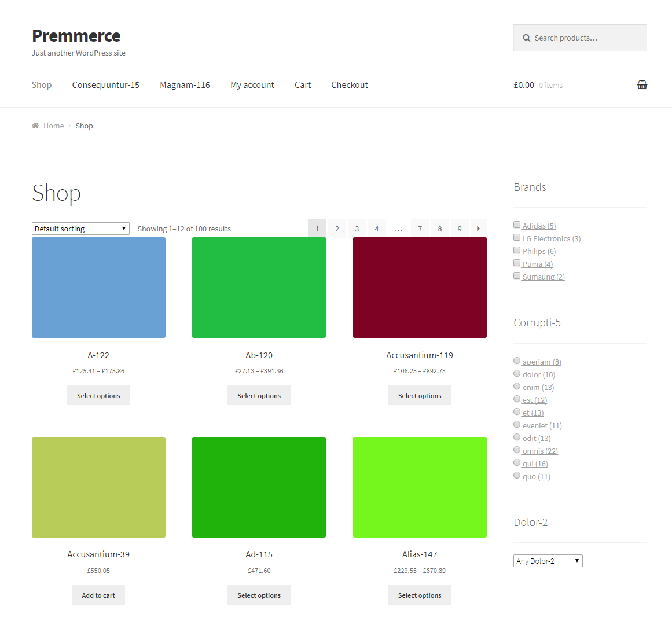672x625 pixels.
Task: Check the LG Electronics brand checkbox
Action: click(517, 237)
